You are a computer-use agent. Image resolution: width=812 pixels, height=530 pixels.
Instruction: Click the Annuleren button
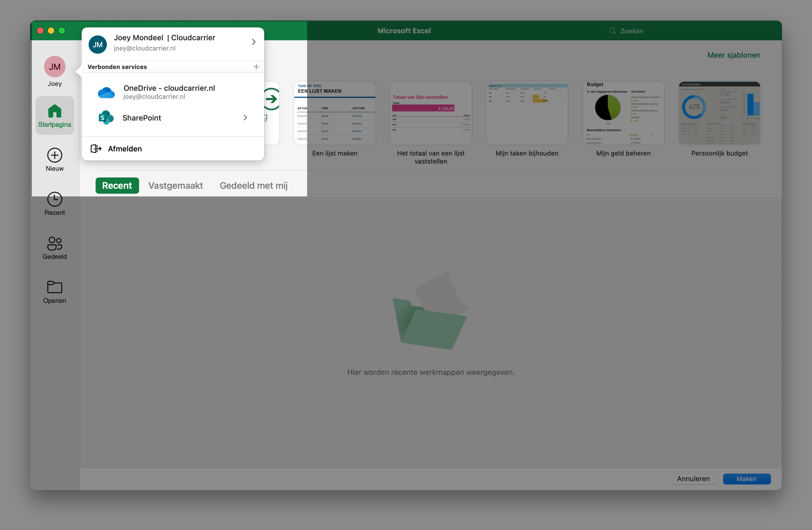[693, 478]
